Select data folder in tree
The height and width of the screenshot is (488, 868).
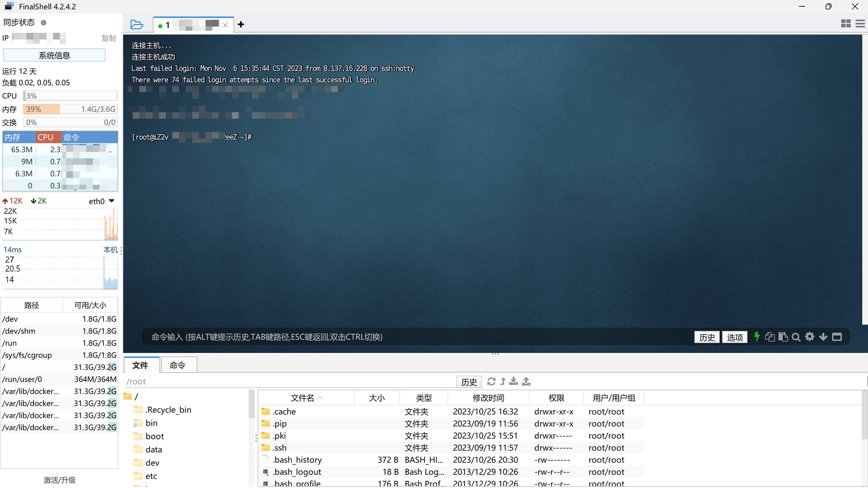(x=148, y=450)
